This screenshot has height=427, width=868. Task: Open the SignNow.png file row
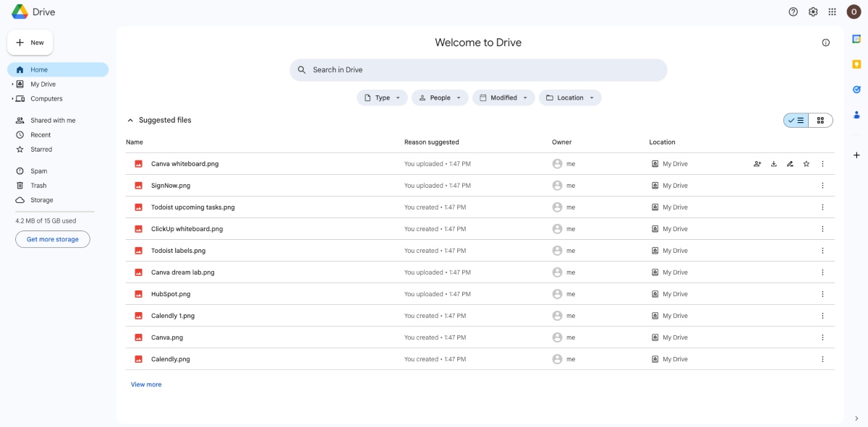[480, 186]
